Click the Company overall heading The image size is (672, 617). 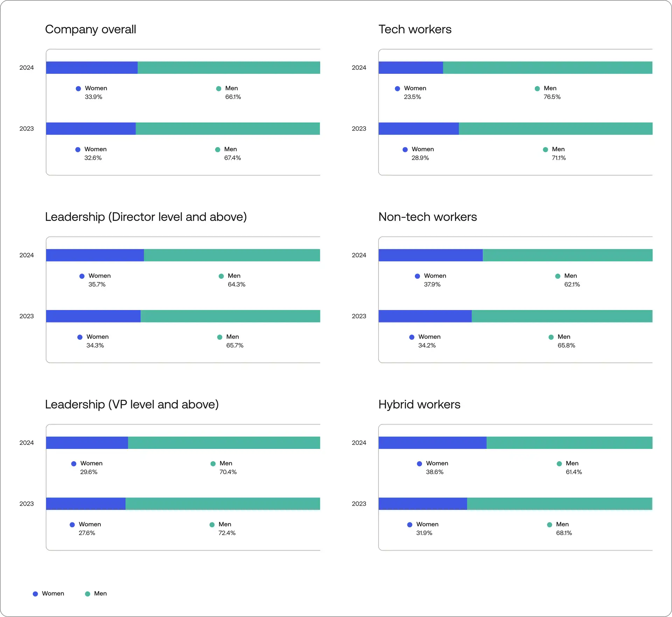point(90,29)
